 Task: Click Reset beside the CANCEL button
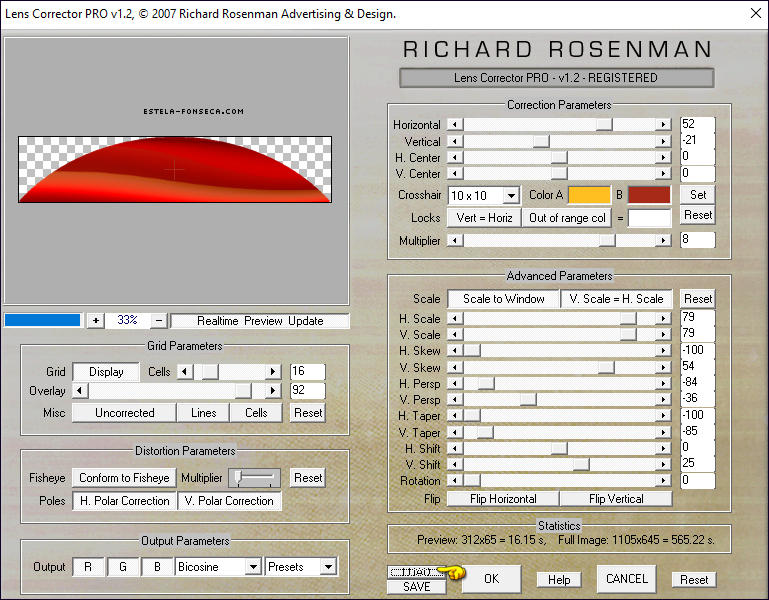(694, 579)
